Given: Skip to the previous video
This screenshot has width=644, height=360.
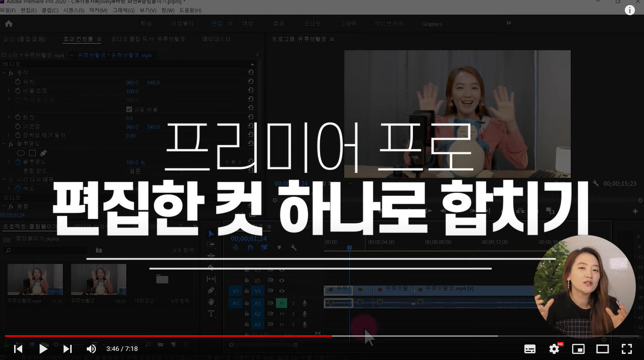Looking at the screenshot, I should tap(18, 348).
